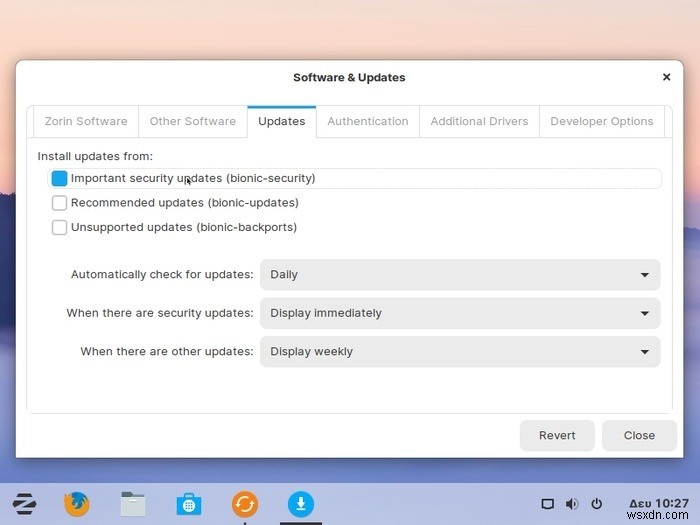
Task: Click the Close button
Action: (639, 435)
